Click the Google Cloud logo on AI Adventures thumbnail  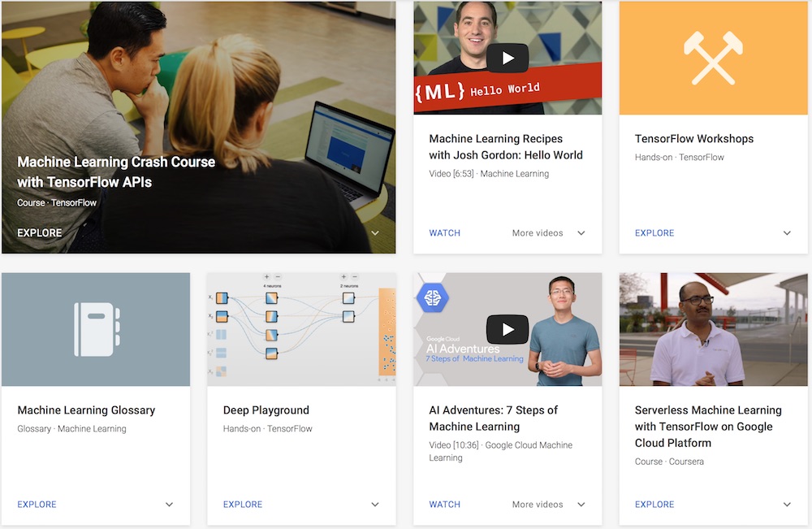pos(433,297)
